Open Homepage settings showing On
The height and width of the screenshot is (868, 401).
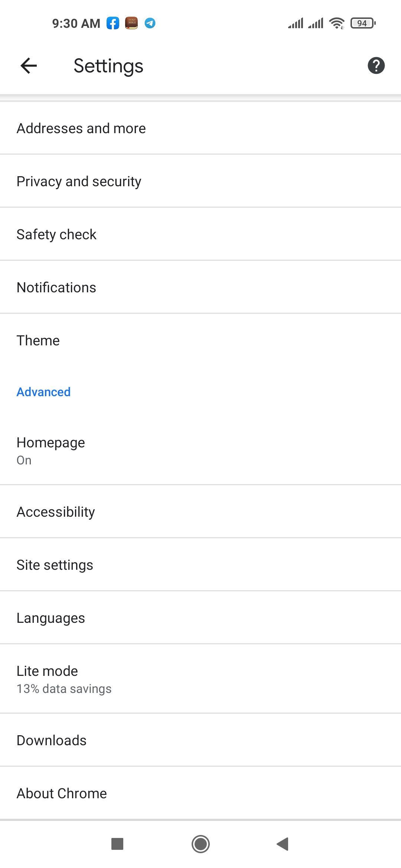50,450
